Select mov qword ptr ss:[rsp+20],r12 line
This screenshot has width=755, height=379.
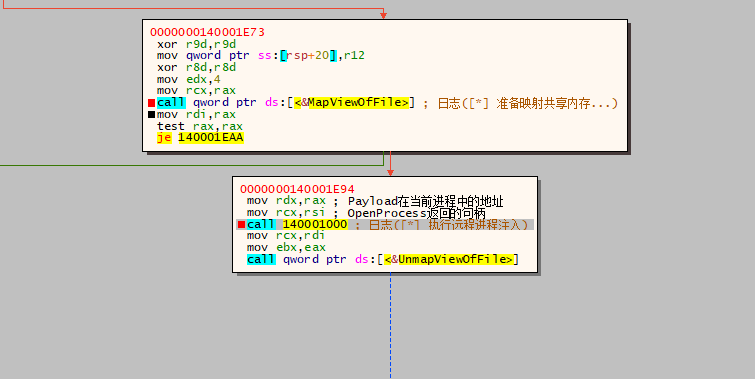coord(260,56)
